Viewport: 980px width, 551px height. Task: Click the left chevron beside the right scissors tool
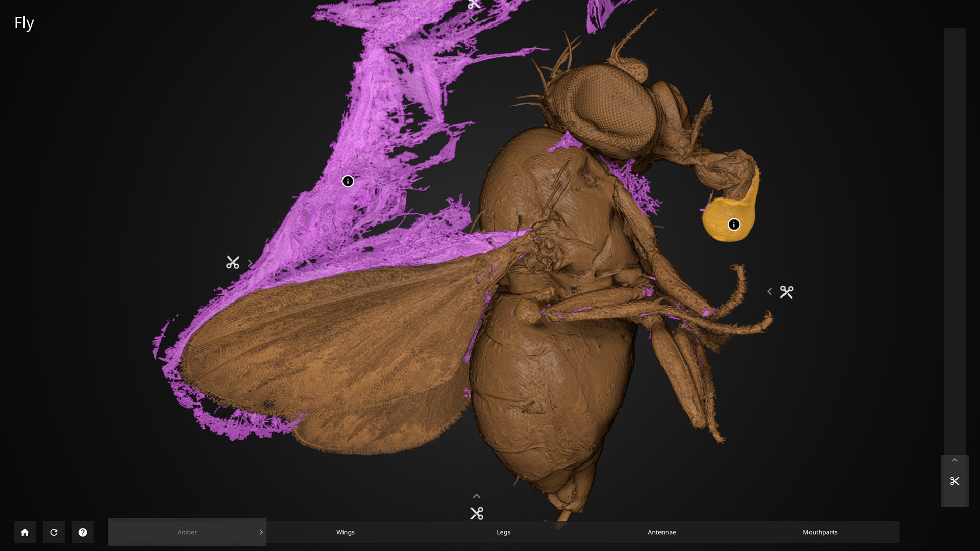click(769, 291)
